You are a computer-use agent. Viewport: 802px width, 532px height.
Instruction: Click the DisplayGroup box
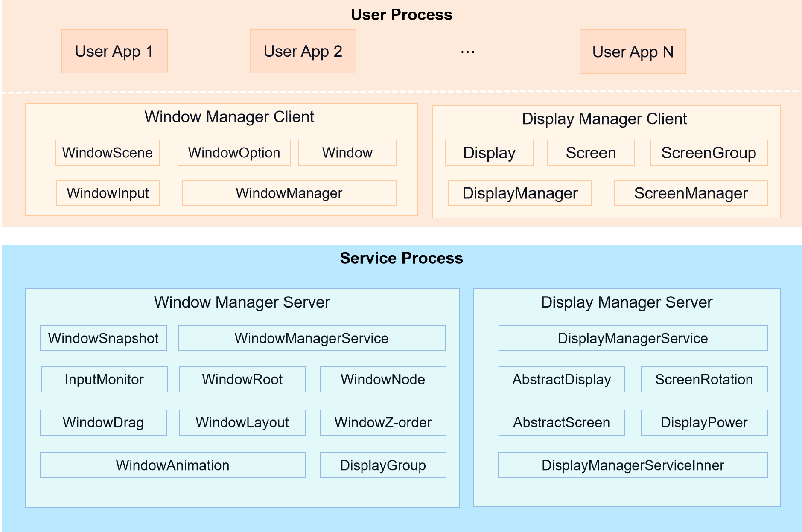(383, 465)
